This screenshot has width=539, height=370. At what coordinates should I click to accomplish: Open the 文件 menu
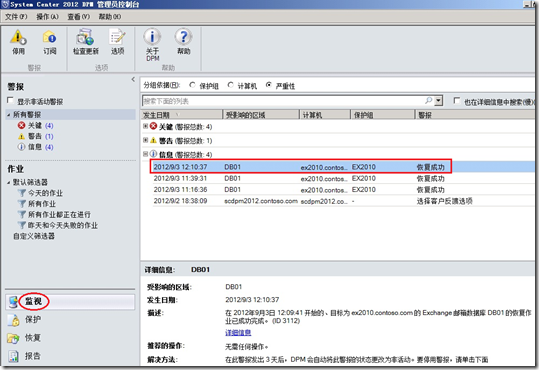coord(16,17)
